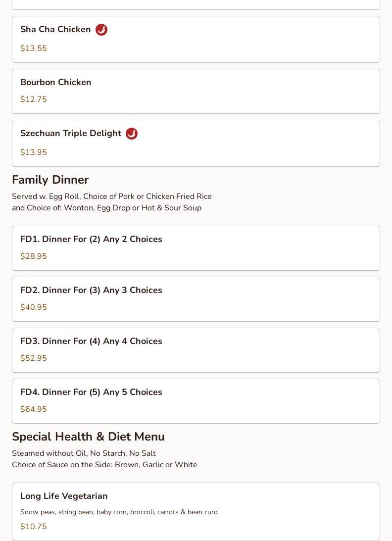Click the Special Health & Diet Menu heading
Viewport: 392px width, 541px height.
click(x=88, y=437)
